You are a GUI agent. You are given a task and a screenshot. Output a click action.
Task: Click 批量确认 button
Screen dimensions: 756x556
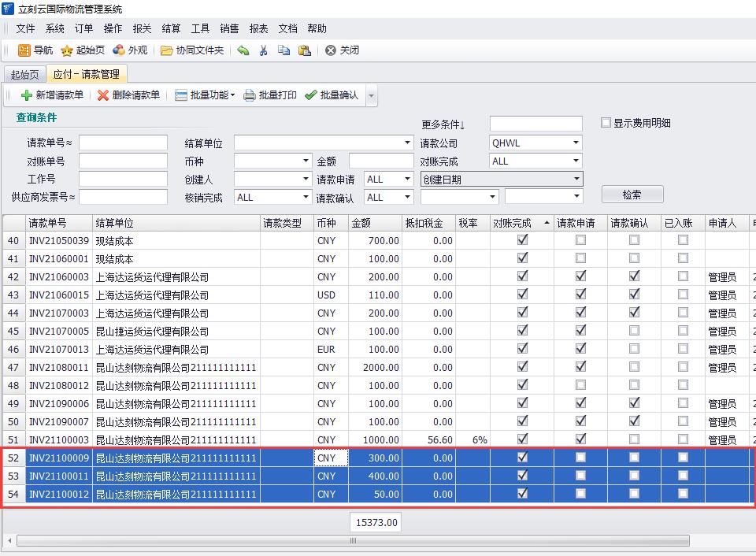pyautogui.click(x=332, y=95)
